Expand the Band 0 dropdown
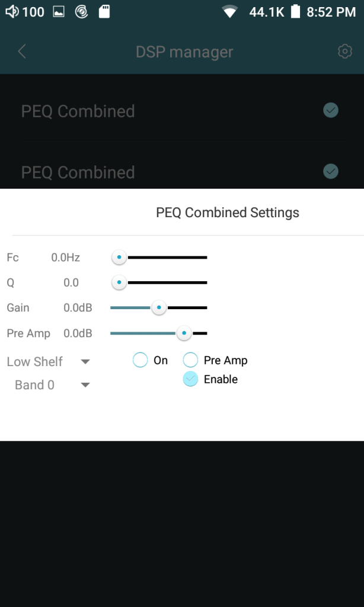 52,385
